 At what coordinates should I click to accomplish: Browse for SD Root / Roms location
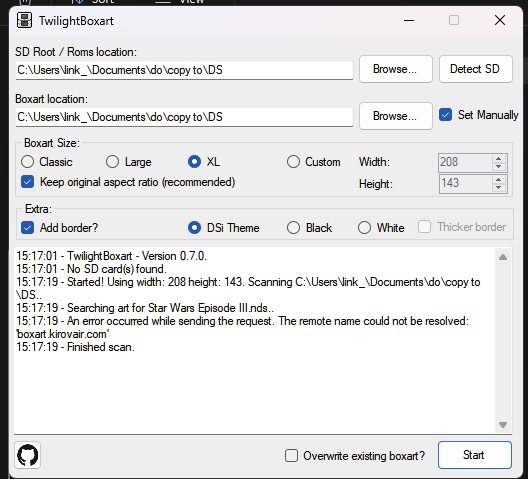point(396,69)
